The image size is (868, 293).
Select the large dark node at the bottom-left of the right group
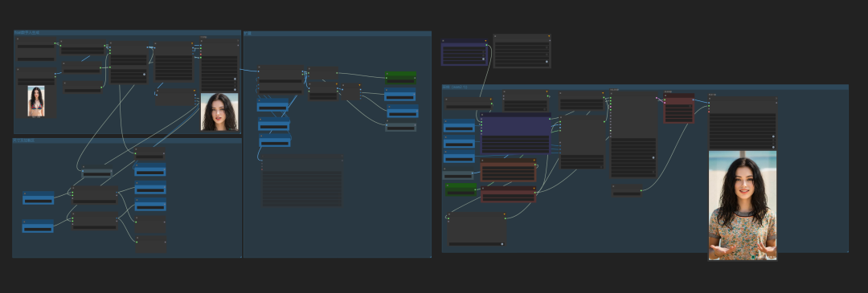tap(477, 230)
